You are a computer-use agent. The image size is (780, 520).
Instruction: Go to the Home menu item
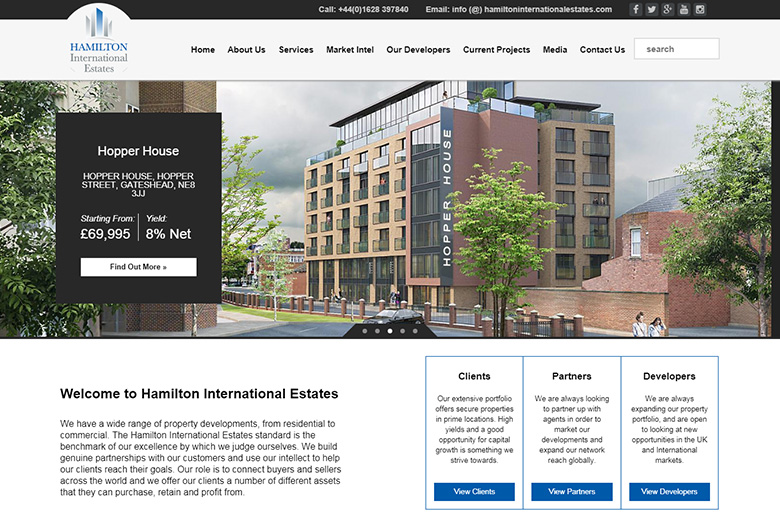click(203, 50)
